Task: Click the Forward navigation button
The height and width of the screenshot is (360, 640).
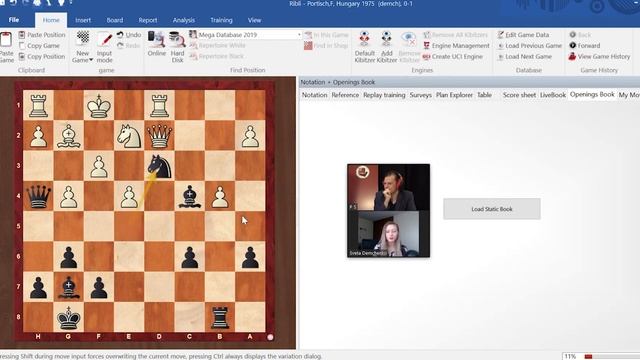Action: tap(584, 46)
